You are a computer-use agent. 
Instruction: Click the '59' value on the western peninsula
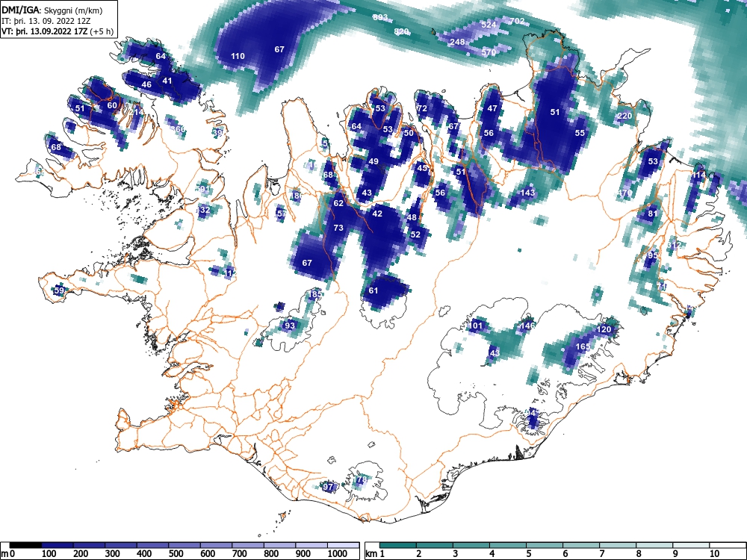point(59,290)
